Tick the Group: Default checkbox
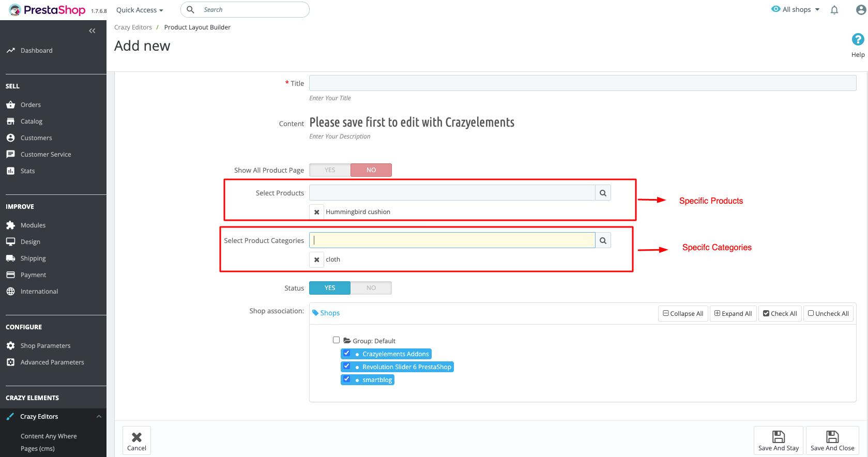 (x=337, y=340)
